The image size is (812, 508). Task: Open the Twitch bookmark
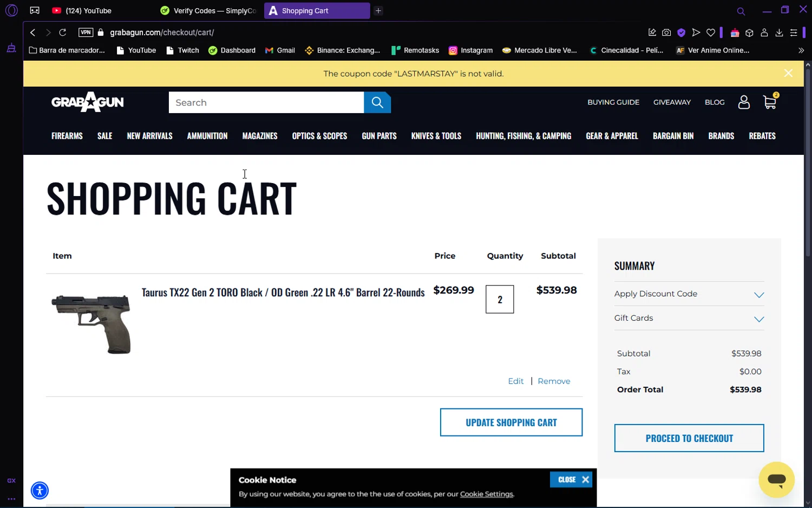183,50
